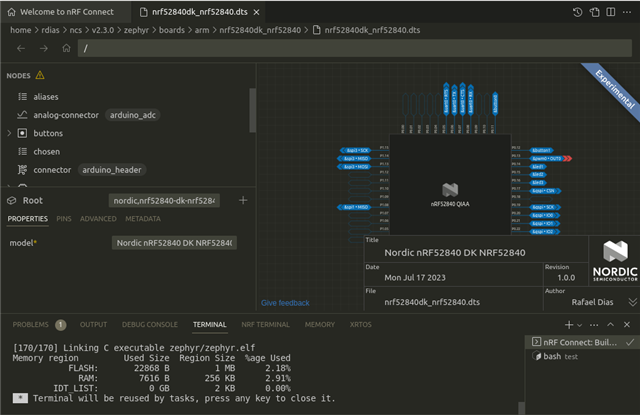This screenshot has width=640, height=415.
Task: Switch to the METADATA tab
Action: coord(143,219)
